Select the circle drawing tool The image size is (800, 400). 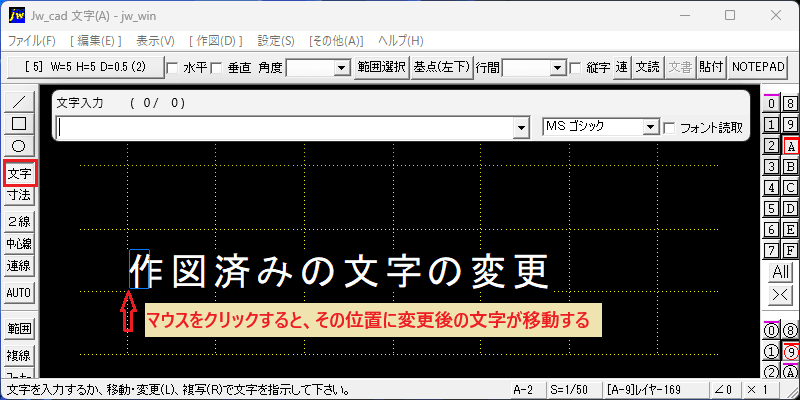(19, 146)
